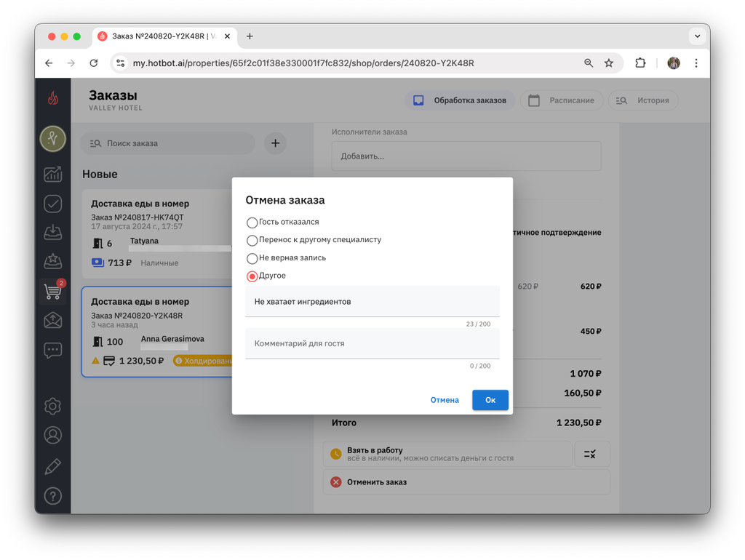Screen dimensions: 745x560
Task: Open the Chrome tab list dropdown arrow
Action: pyautogui.click(x=697, y=36)
